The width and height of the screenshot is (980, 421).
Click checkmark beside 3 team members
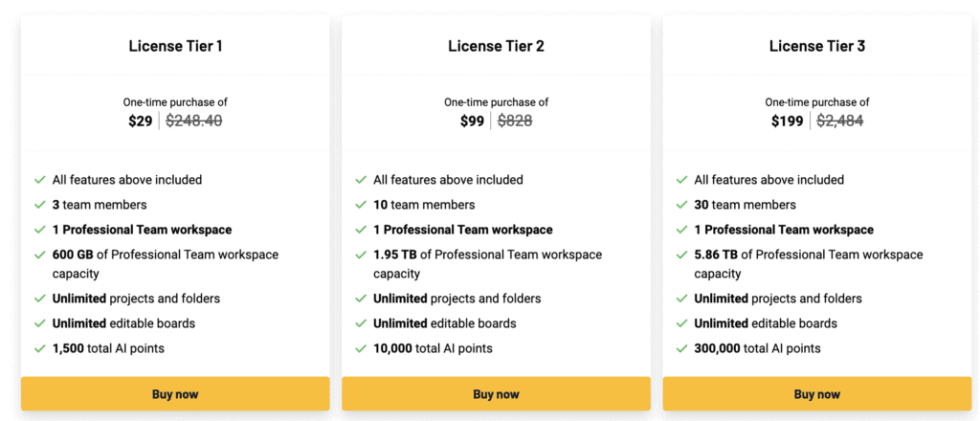[x=40, y=205]
